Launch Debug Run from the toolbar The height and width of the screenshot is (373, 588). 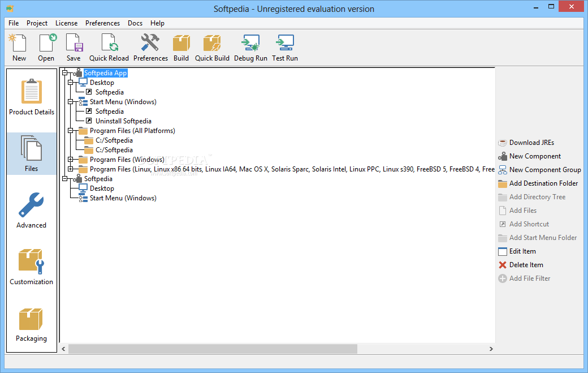point(250,48)
